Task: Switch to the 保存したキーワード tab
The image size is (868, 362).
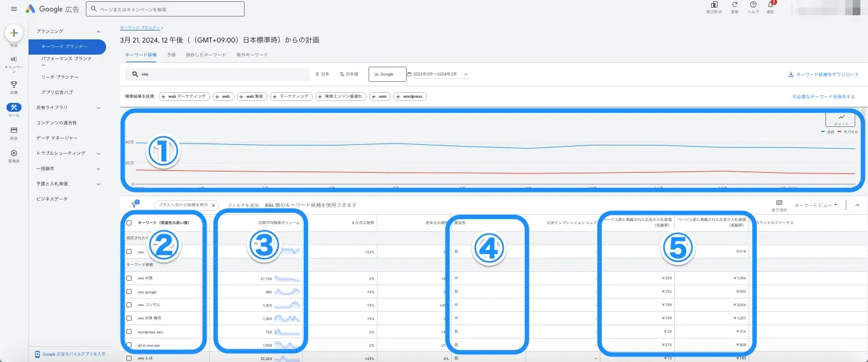Action: pos(206,55)
